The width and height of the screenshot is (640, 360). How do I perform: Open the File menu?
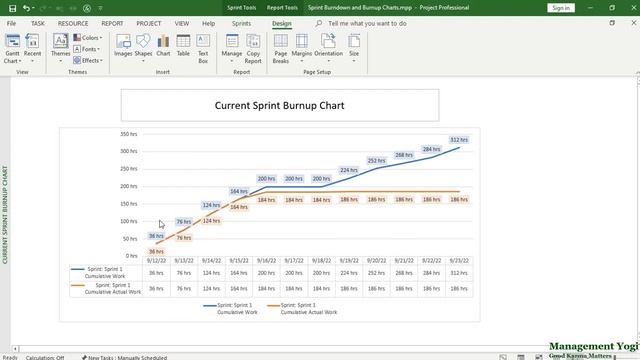coord(11,23)
